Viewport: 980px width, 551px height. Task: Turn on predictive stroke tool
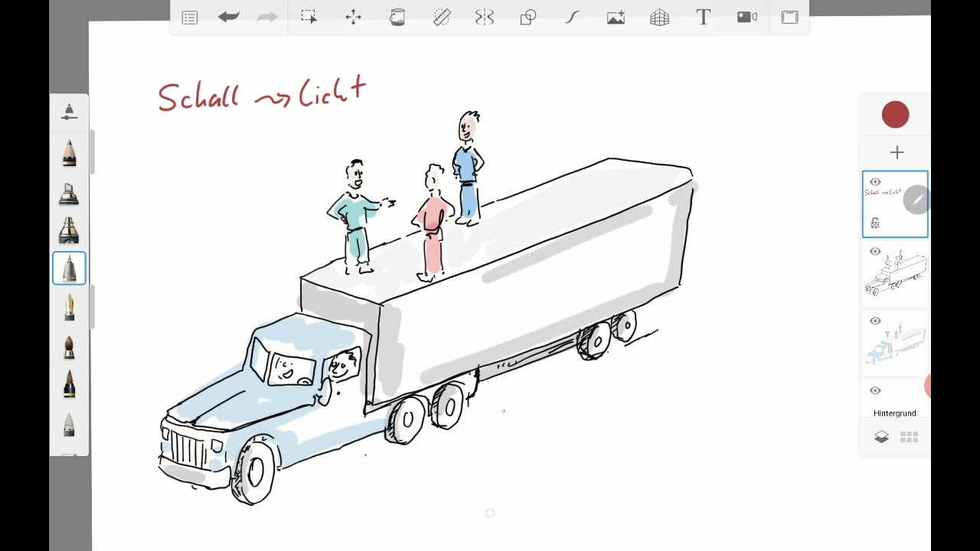point(572,17)
